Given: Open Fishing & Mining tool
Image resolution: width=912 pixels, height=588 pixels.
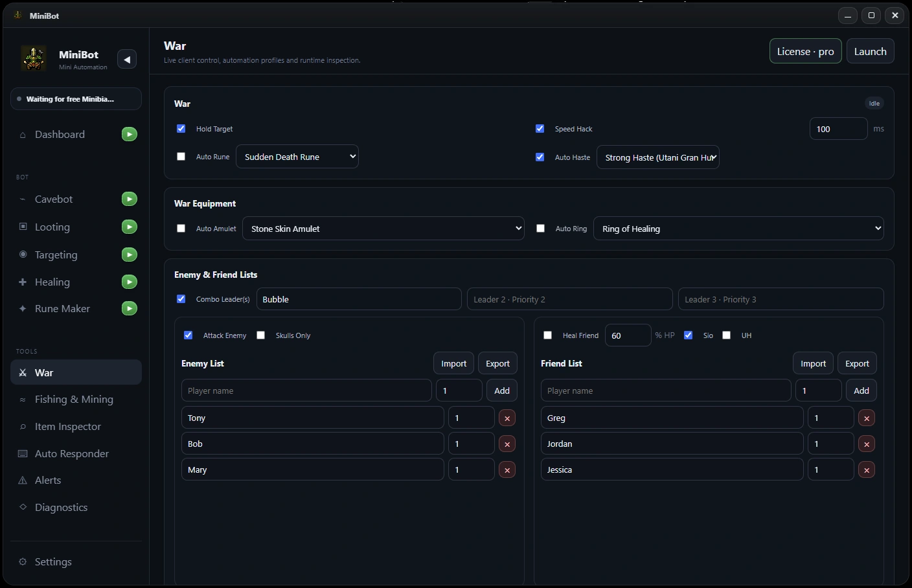Looking at the screenshot, I should point(76,400).
